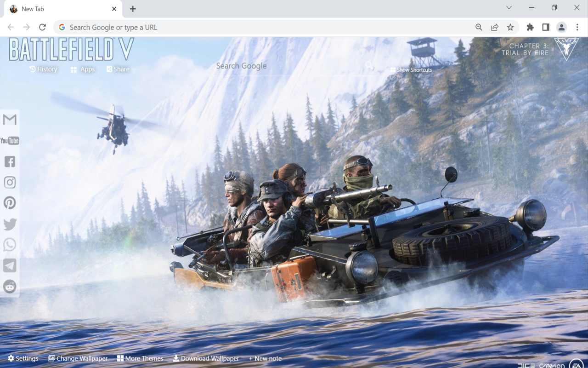Open the YouTube sidebar shortcut
The width and height of the screenshot is (588, 368).
click(10, 141)
